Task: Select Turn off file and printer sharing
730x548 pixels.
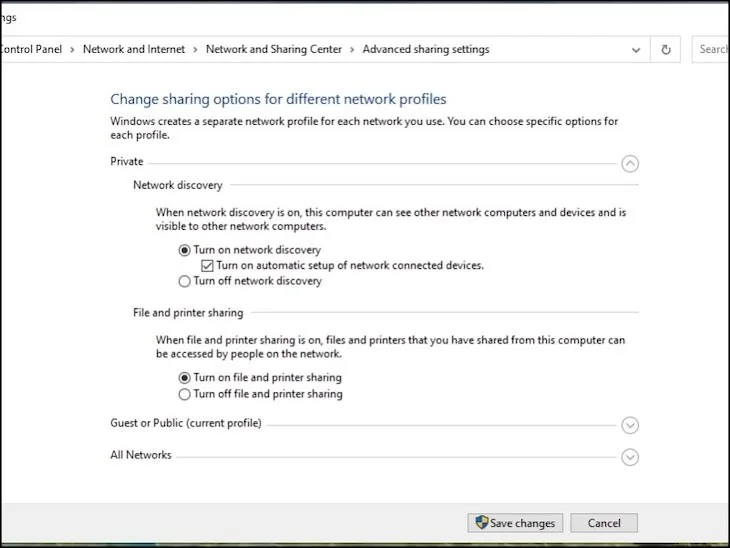Action: [x=184, y=394]
